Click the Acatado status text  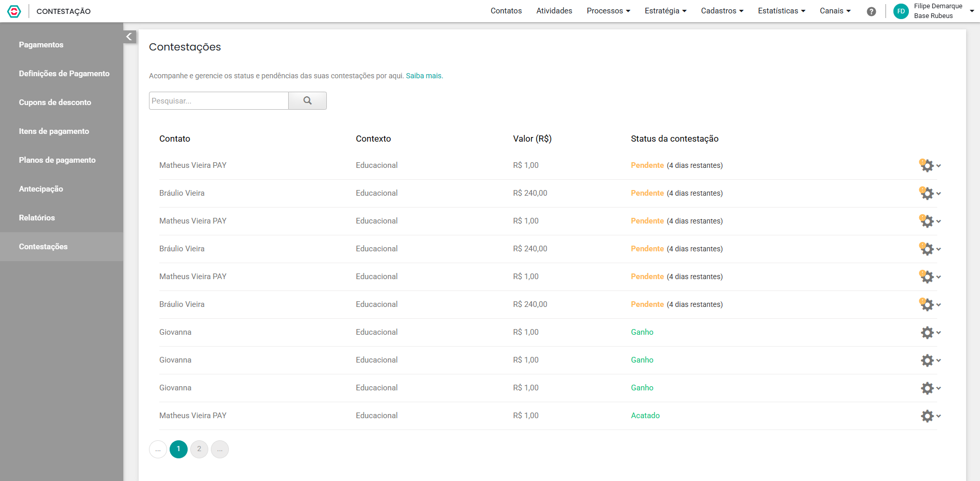click(x=645, y=416)
